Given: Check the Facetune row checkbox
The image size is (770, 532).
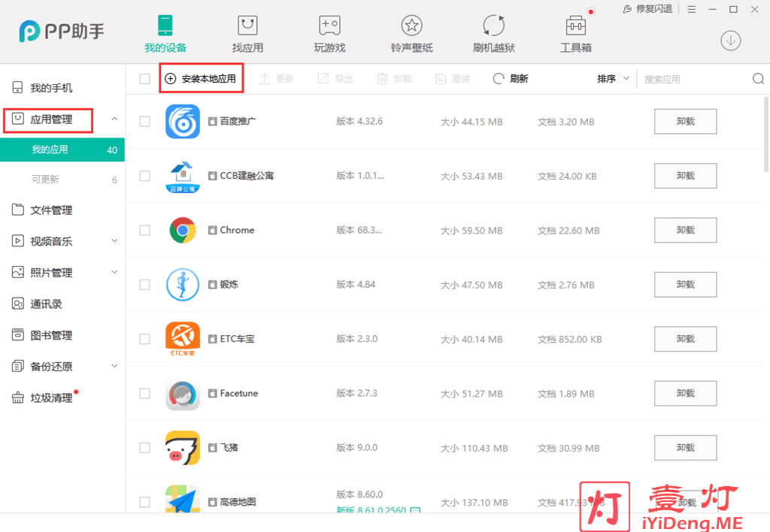Looking at the screenshot, I should 144,394.
